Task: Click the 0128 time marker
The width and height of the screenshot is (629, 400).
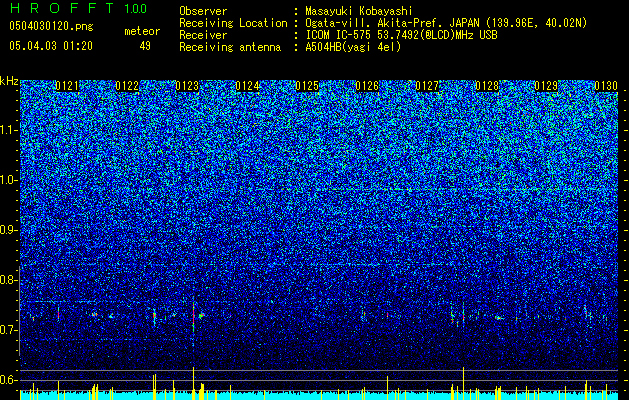Action: click(487, 86)
